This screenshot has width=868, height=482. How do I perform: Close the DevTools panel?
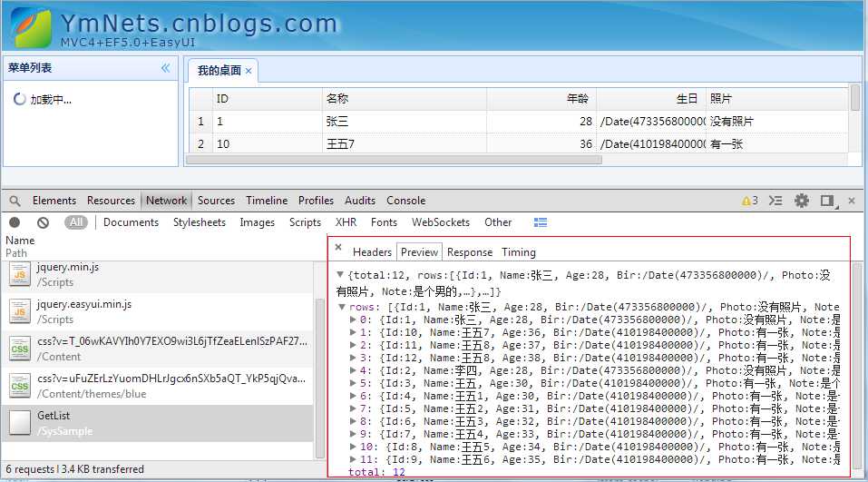pos(852,201)
